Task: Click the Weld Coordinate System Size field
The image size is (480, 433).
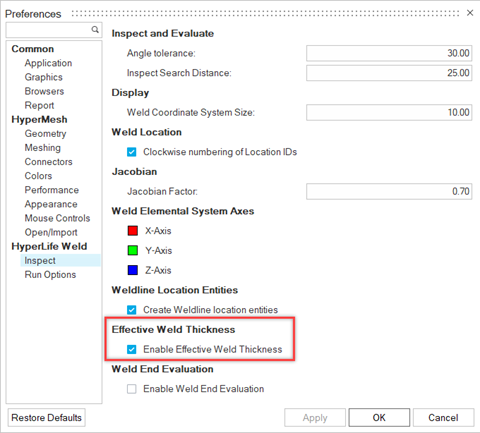Action: (389, 112)
